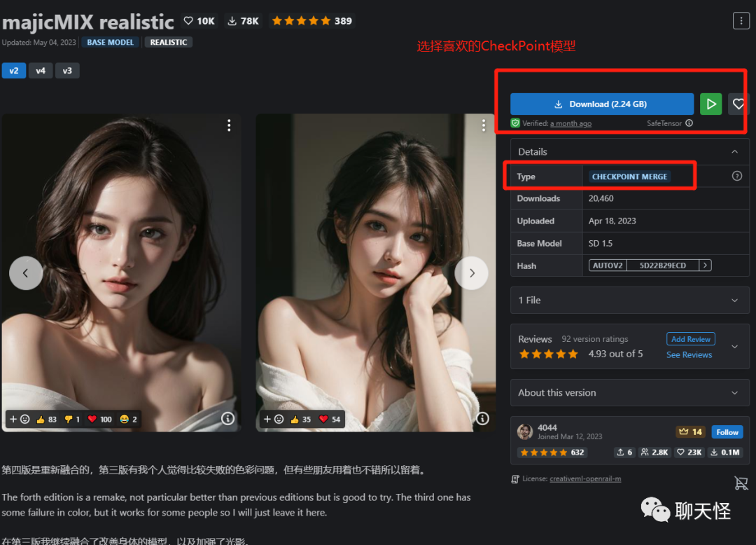Screen dimensions: 756x545
Task: Open the SafeTensor info icon
Action: pyautogui.click(x=689, y=123)
